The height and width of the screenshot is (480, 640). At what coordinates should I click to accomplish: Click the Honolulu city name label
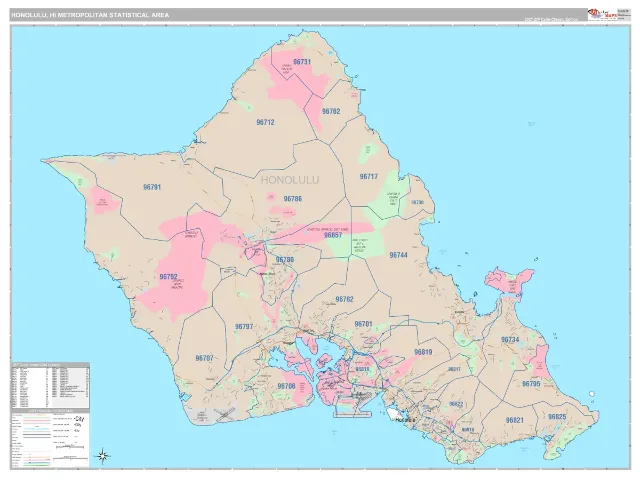click(x=405, y=420)
